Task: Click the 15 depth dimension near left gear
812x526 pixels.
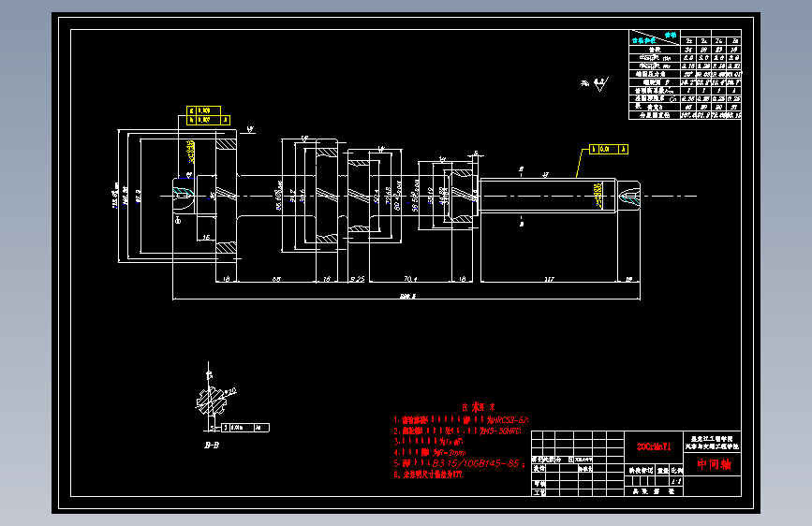Action: pyautogui.click(x=206, y=237)
